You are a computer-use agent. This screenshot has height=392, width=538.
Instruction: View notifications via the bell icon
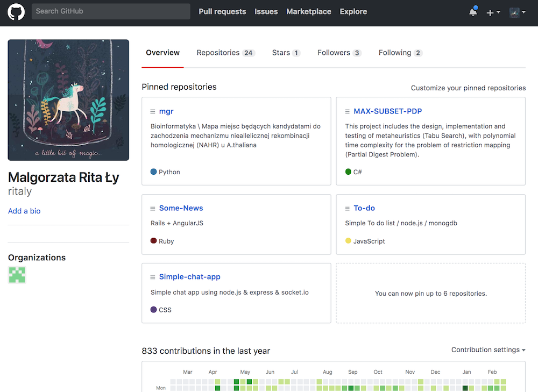pyautogui.click(x=473, y=12)
